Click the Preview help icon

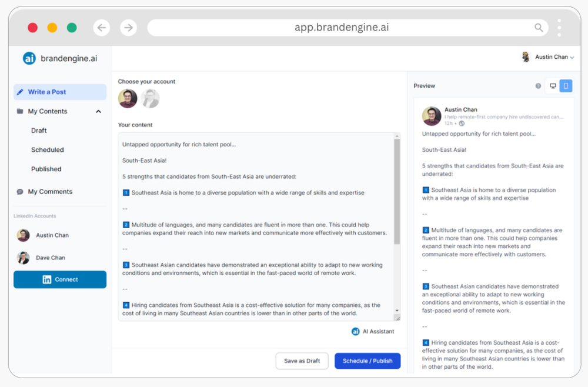[x=538, y=85]
